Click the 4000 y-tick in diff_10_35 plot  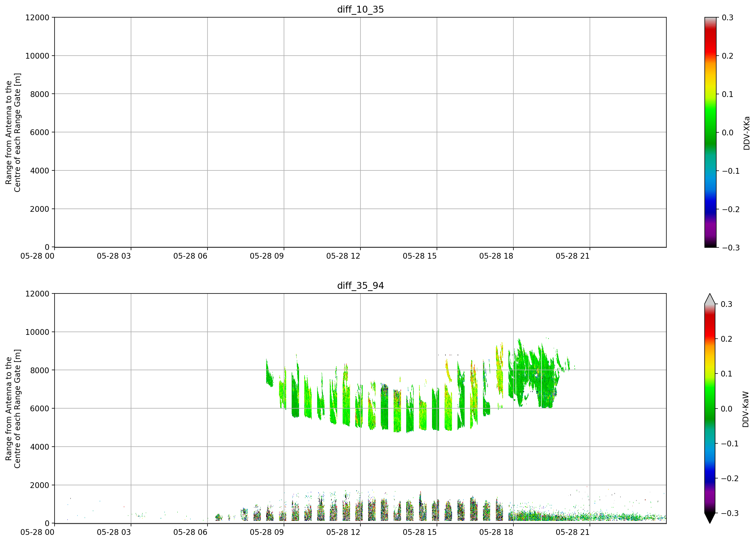[x=40, y=170]
